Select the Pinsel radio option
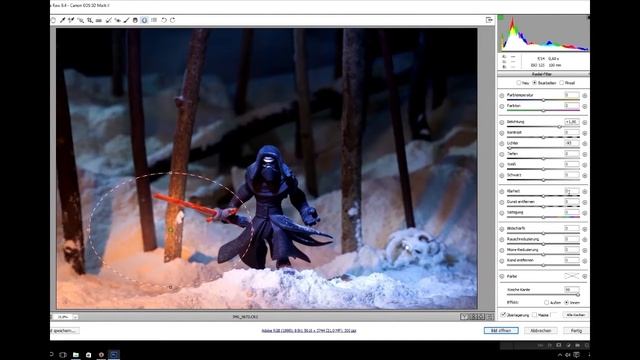Viewport: 640px width, 360px height. point(562,83)
